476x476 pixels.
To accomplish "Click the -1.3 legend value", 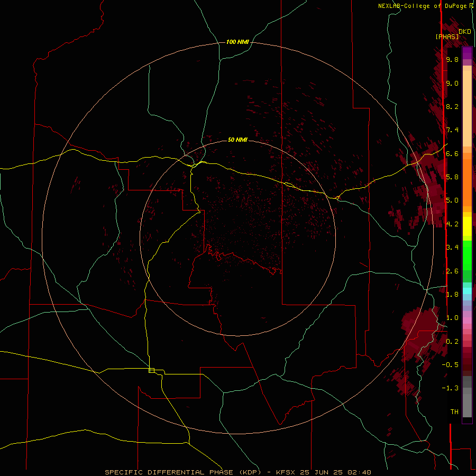I will [x=450, y=388].
